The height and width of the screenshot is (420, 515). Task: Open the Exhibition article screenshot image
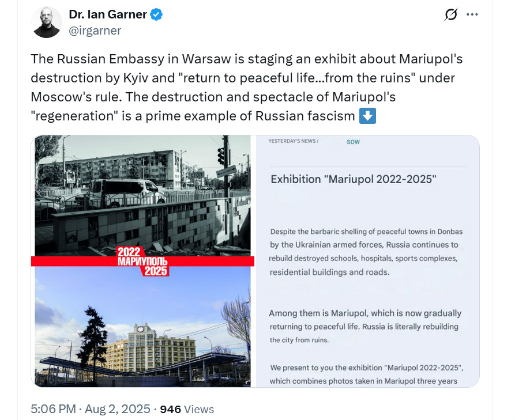click(x=367, y=261)
